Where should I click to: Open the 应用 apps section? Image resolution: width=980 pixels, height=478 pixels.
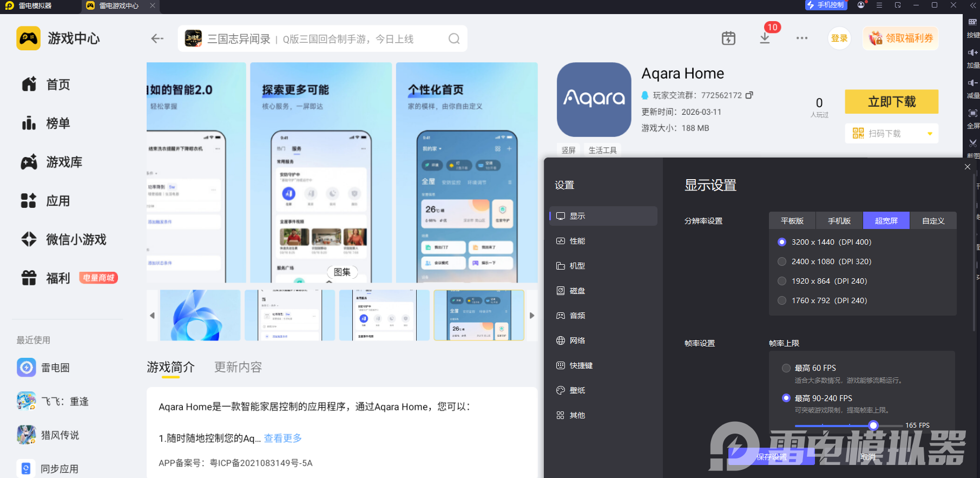pyautogui.click(x=46, y=201)
